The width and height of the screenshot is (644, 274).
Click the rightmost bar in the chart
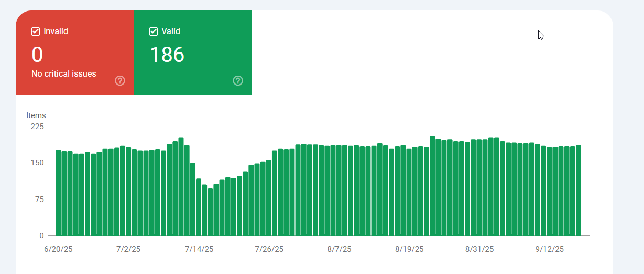tap(578, 191)
